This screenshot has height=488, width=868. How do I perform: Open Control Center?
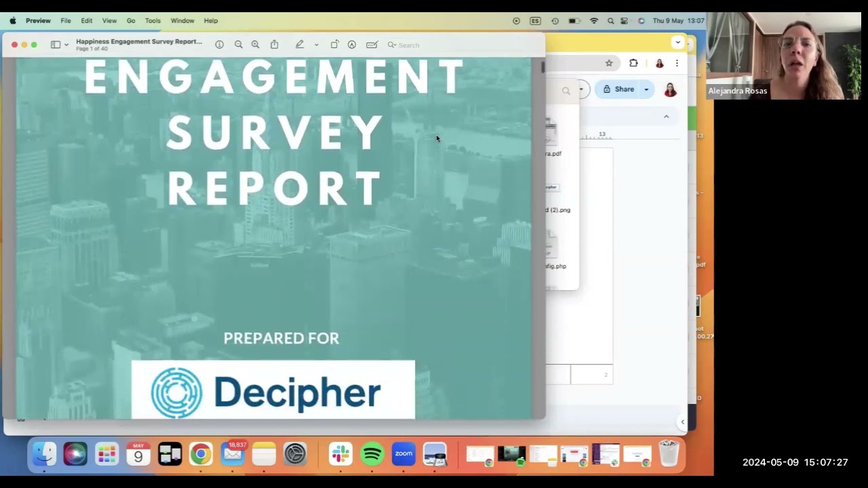[x=625, y=21]
